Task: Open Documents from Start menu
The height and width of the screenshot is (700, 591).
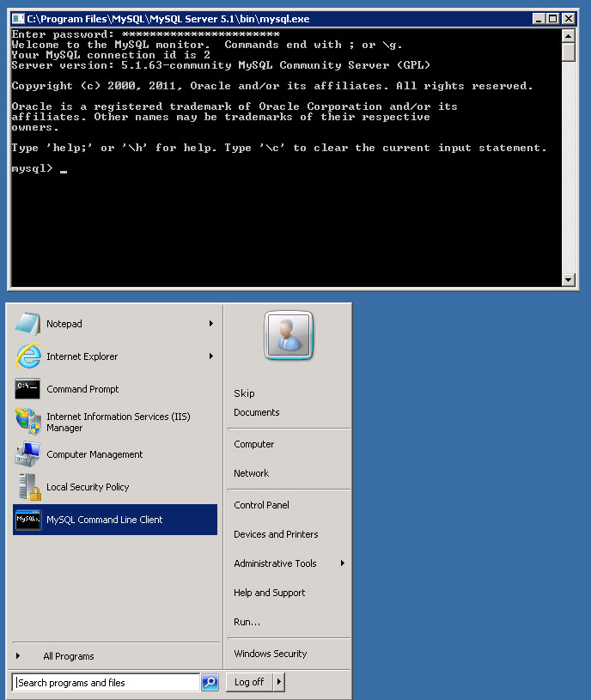Action: 257,412
